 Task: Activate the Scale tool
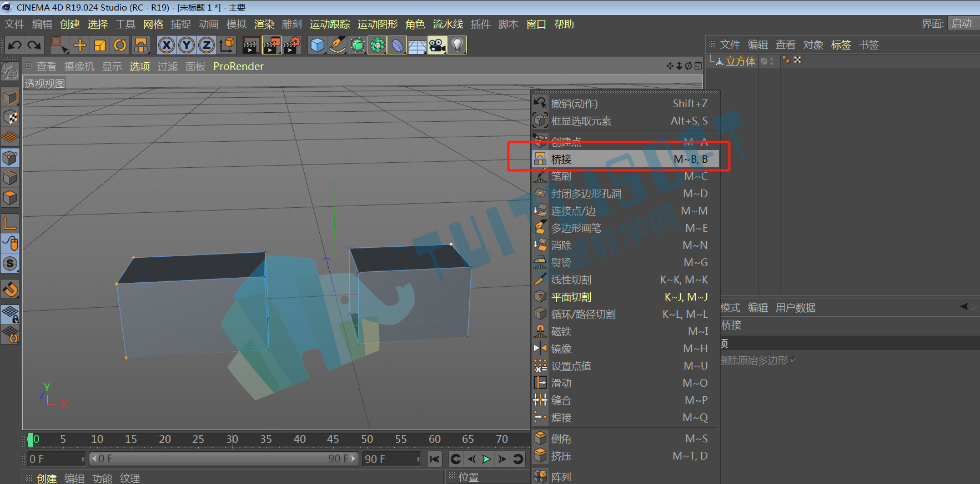tap(100, 45)
